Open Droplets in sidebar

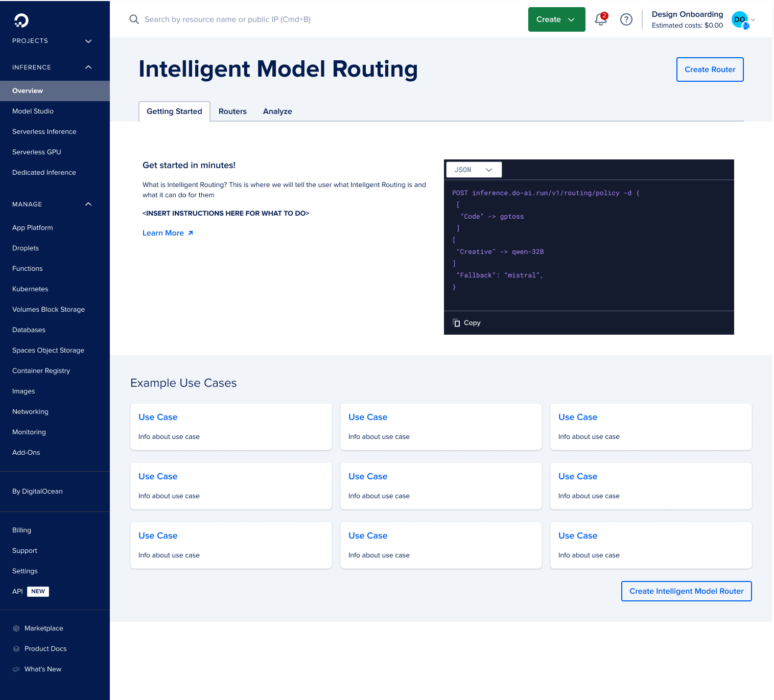coord(55,248)
